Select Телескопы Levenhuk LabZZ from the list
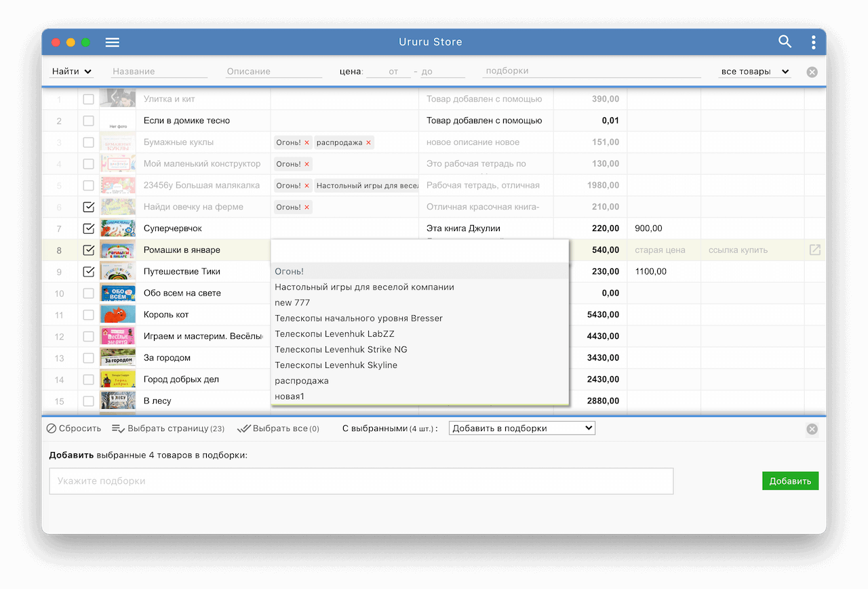This screenshot has height=589, width=868. pyautogui.click(x=334, y=333)
